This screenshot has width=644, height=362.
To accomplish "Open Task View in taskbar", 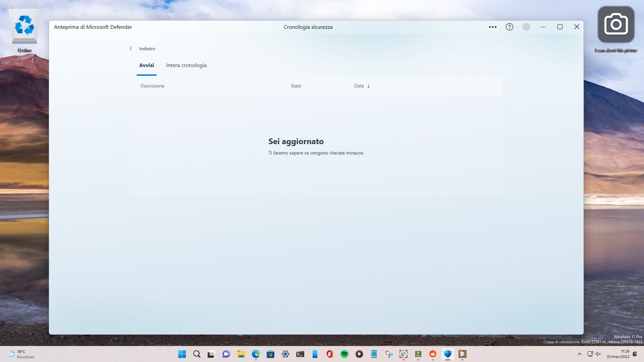I will [211, 354].
